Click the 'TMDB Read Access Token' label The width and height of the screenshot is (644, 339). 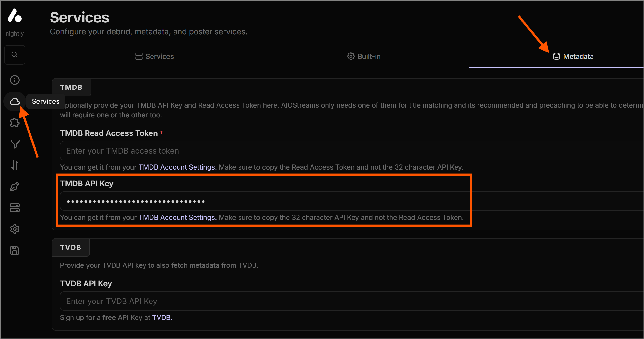click(x=109, y=133)
